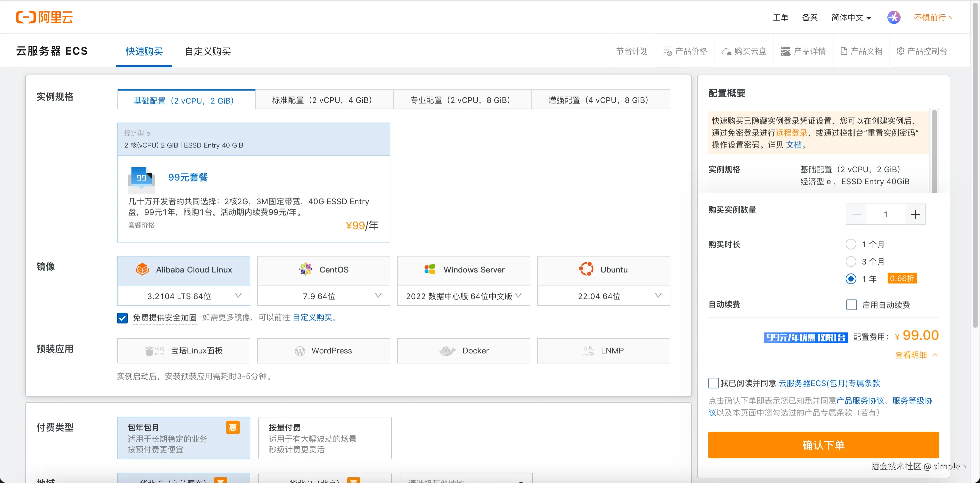Select 按量付费 billing type

[x=325, y=438]
